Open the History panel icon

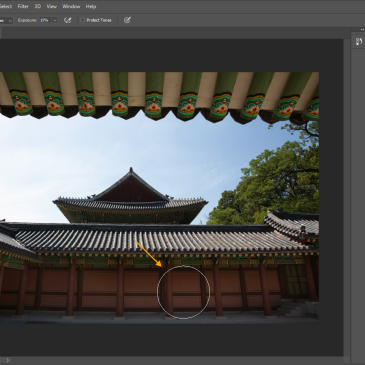[359, 42]
